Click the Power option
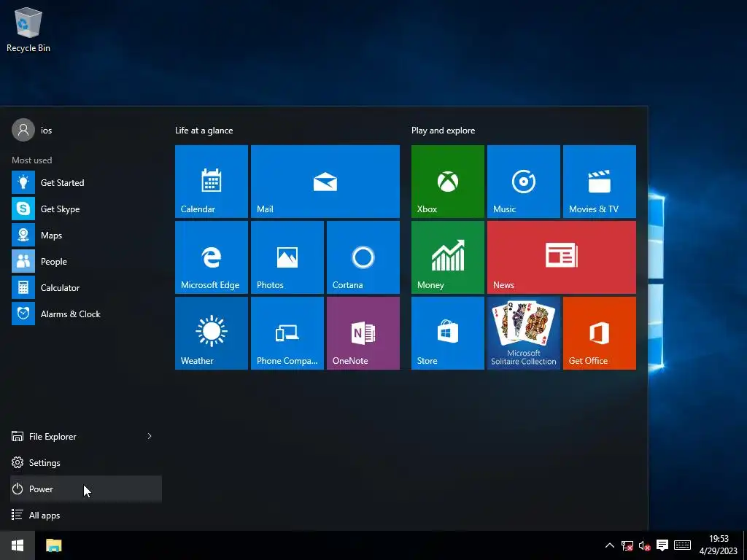 (86, 489)
